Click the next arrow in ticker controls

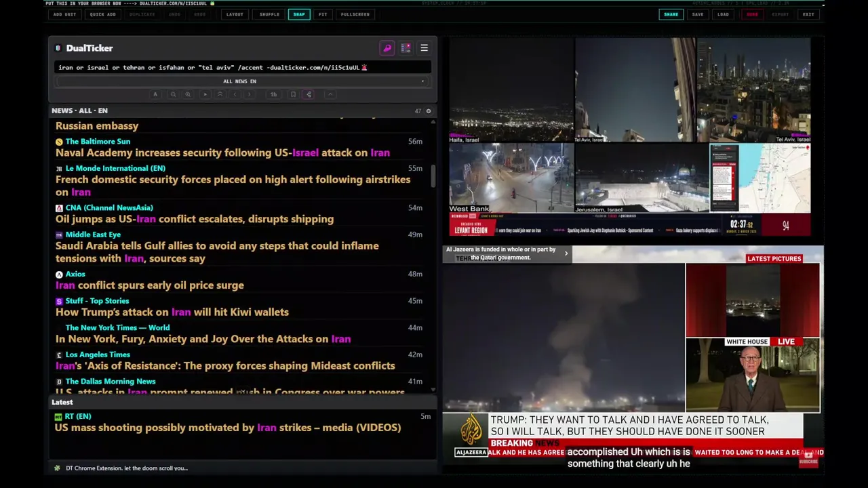[x=249, y=94]
